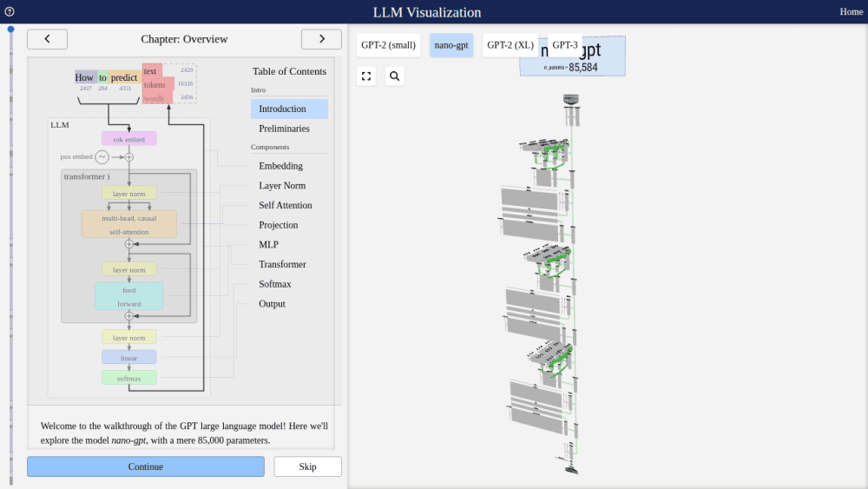Click the Continue button

point(146,466)
